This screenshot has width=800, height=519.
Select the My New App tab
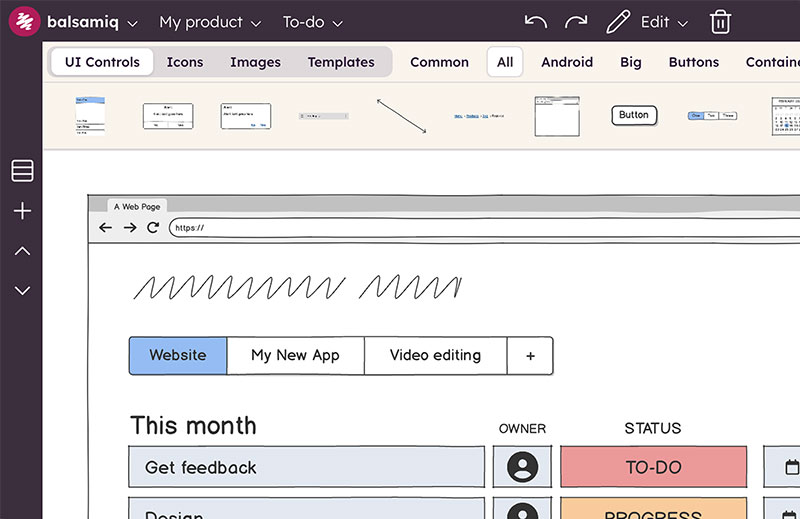pos(295,355)
